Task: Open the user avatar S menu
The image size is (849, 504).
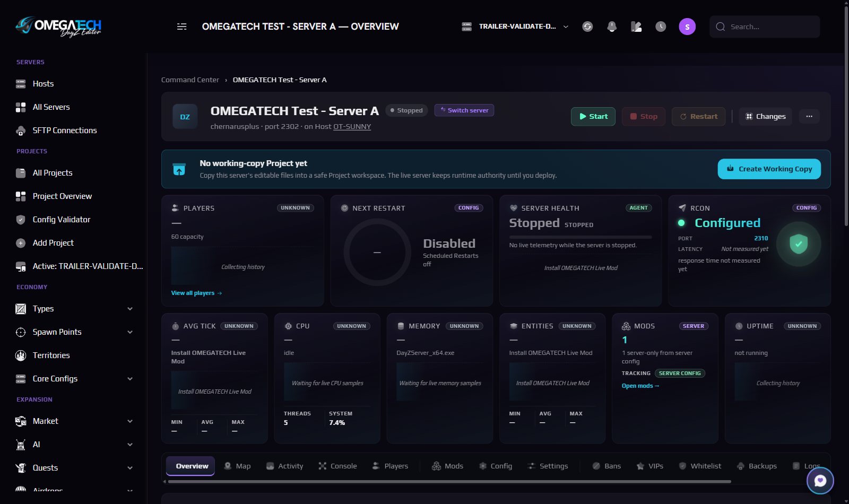Action: coord(687,27)
